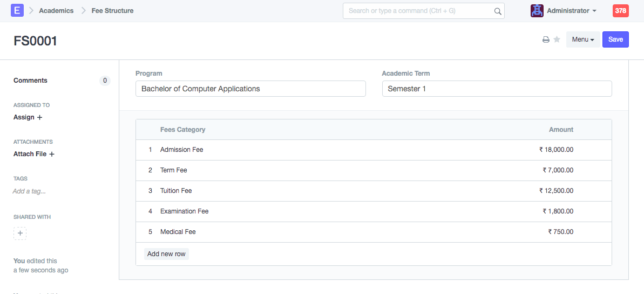Click the search magnifier icon

click(497, 11)
